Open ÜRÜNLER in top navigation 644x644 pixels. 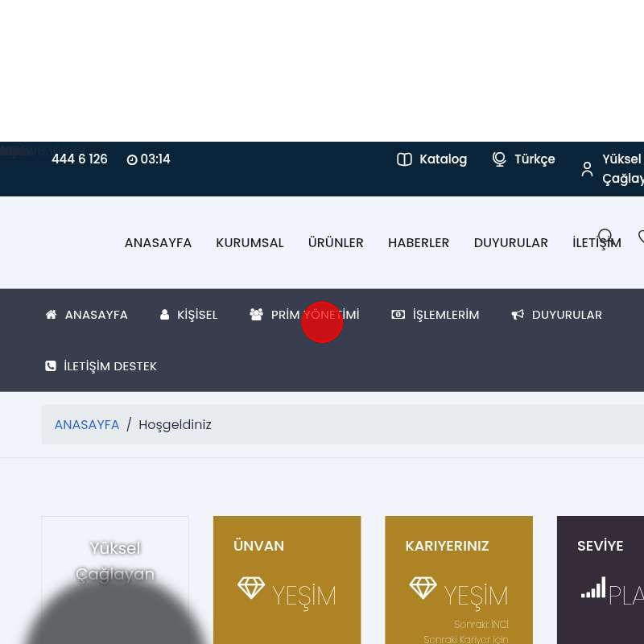pyautogui.click(x=336, y=243)
